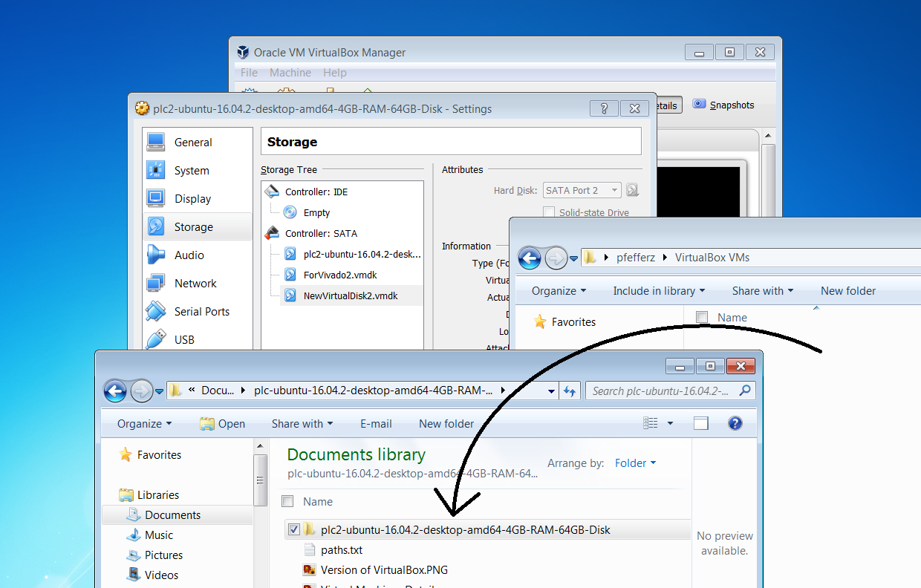Toggle select-all checkbox in VirtualBox VMs window
Screen dimensions: 921x588
tap(702, 317)
